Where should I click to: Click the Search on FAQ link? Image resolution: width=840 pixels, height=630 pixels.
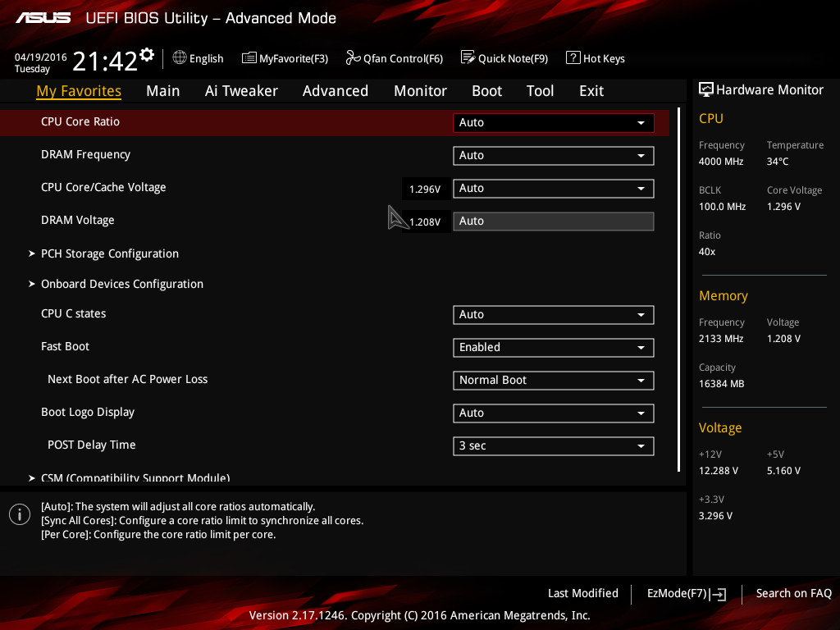pos(793,593)
